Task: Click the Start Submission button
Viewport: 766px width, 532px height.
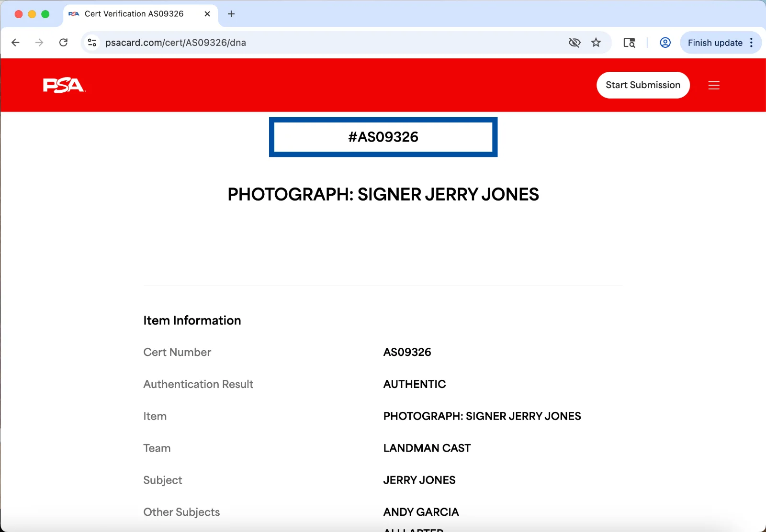Action: coord(643,85)
